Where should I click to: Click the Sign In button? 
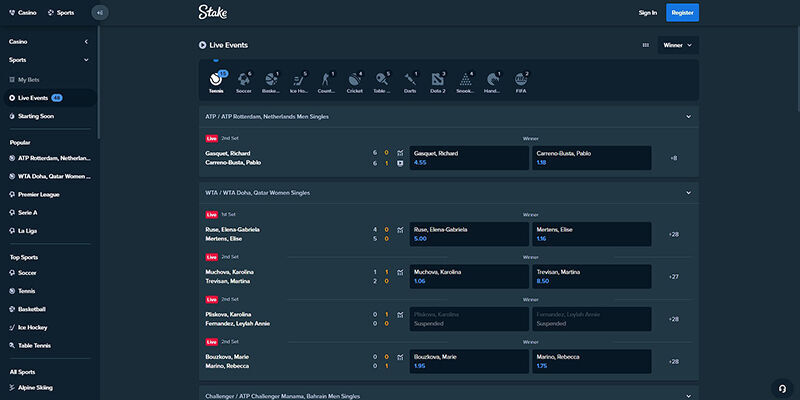point(647,13)
